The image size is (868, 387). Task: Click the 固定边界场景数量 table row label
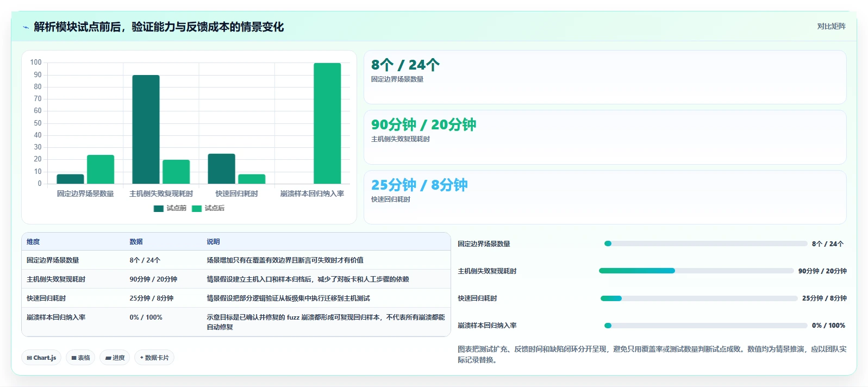[x=53, y=260]
